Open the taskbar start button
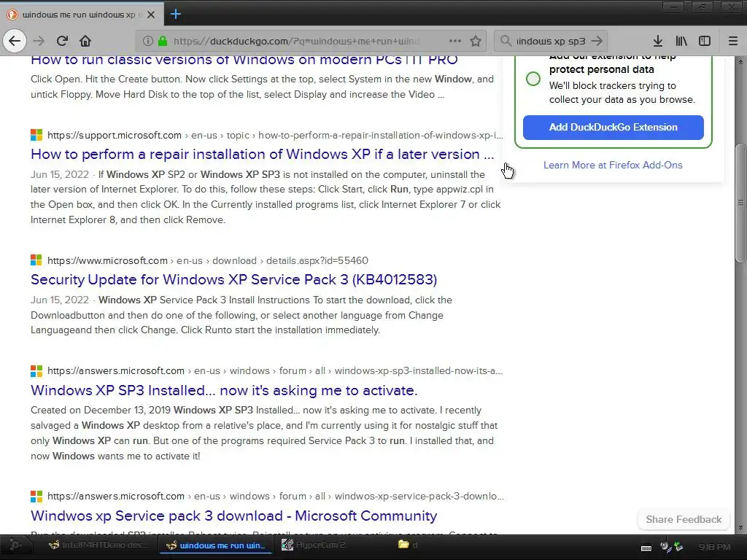The width and height of the screenshot is (747, 560). 15,545
